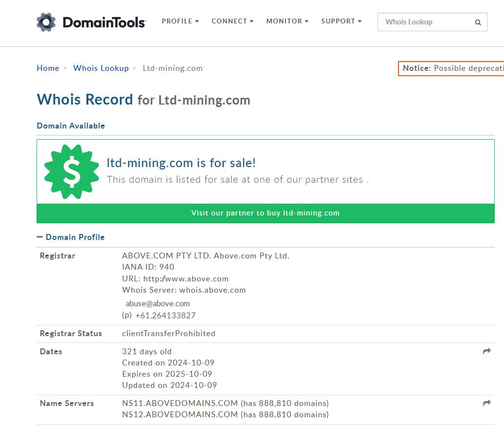Open the MONITOR dropdown menu
The width and height of the screenshot is (504, 428).
[x=287, y=21]
